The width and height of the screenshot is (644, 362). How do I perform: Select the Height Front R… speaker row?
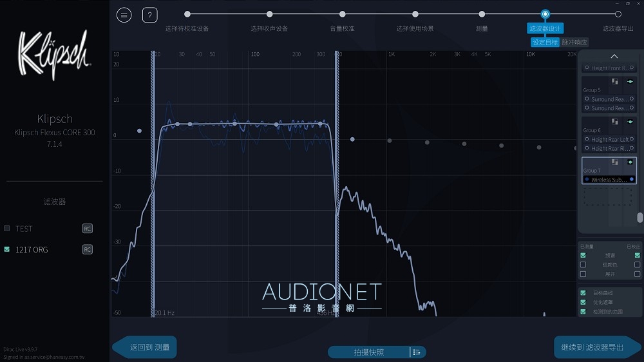point(609,68)
